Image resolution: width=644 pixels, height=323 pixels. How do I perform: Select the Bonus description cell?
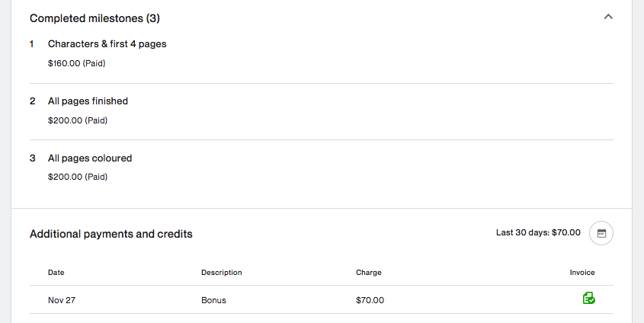pyautogui.click(x=213, y=300)
